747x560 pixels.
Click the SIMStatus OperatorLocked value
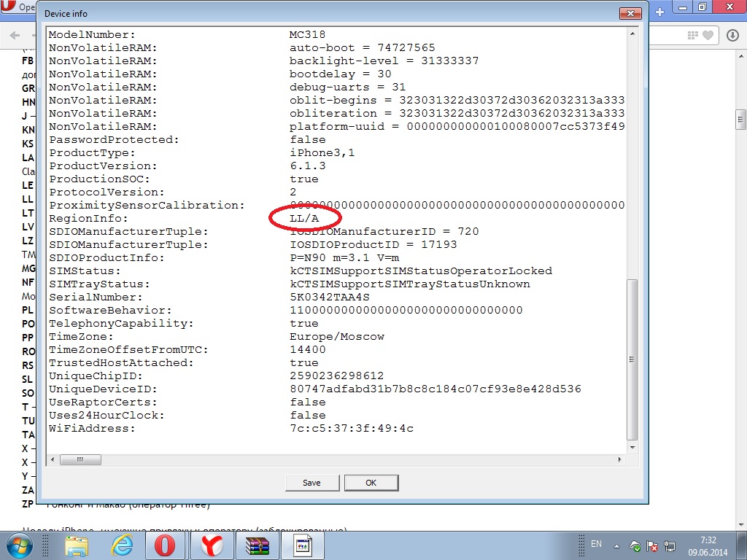[421, 271]
